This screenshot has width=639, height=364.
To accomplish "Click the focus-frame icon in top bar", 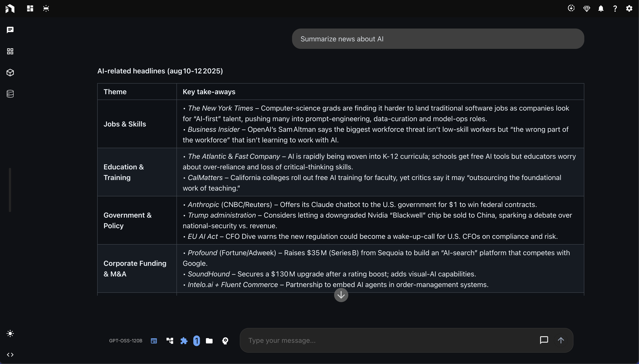I will click(x=46, y=8).
